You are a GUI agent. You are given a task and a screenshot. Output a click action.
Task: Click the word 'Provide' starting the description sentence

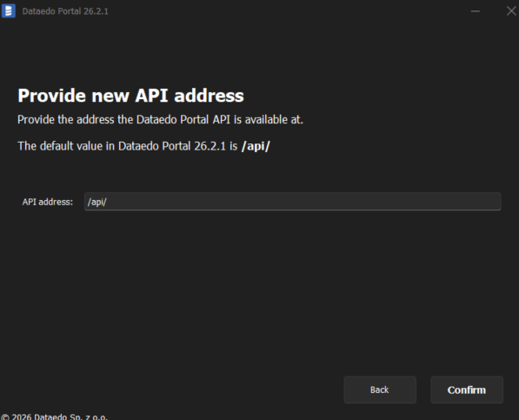click(x=37, y=119)
